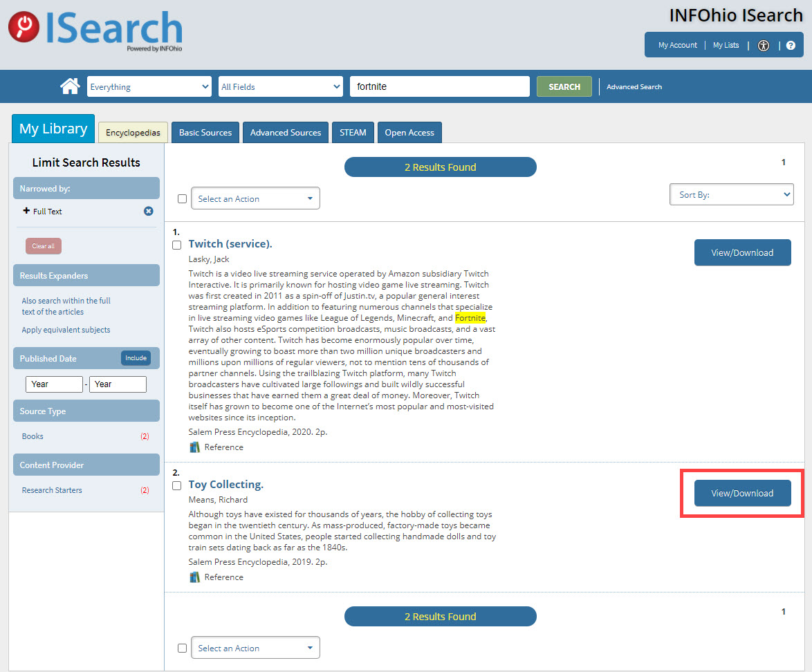Click the Reference book icon under Twitch result
Screen dimensions: 812x672
tap(195, 447)
